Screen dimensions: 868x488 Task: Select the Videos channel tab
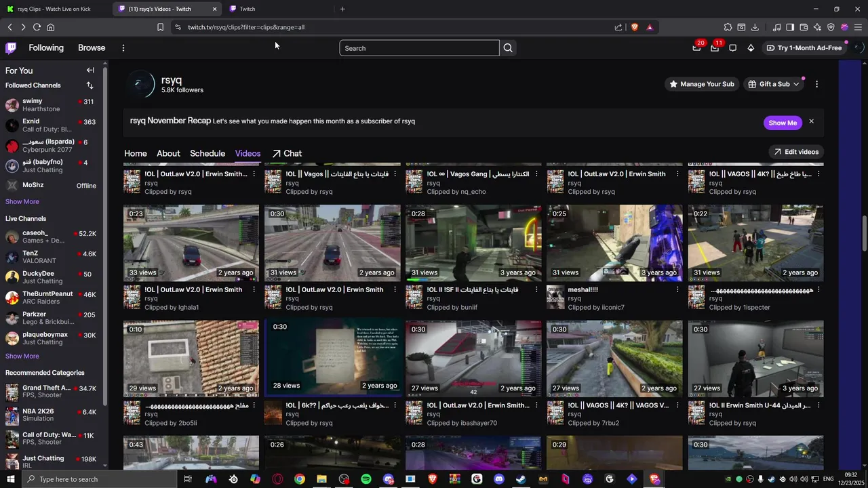point(248,153)
